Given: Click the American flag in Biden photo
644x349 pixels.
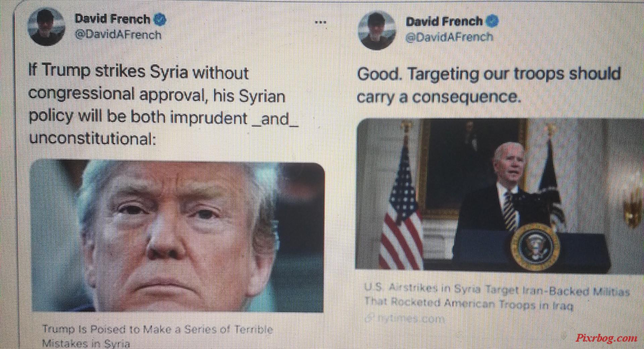Looking at the screenshot, I should [x=401, y=205].
